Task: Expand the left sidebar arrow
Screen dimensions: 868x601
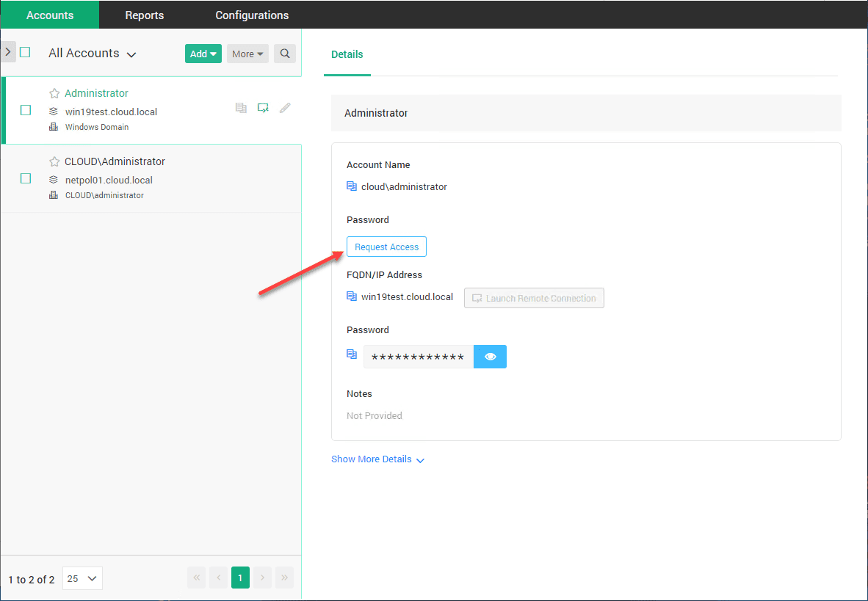Action: [x=8, y=51]
